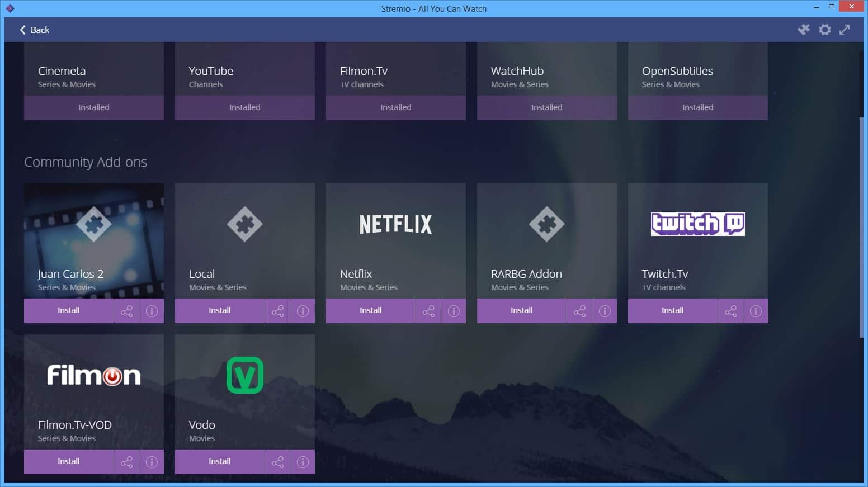868x487 pixels.
Task: Show info for the RARBG Addon
Action: [x=605, y=311]
